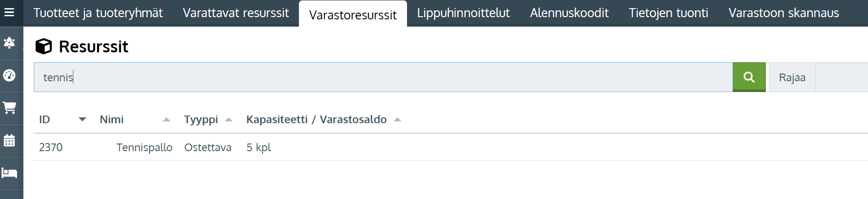The image size is (868, 199).
Task: Go to Varastoon skannaus tab
Action: point(784,13)
